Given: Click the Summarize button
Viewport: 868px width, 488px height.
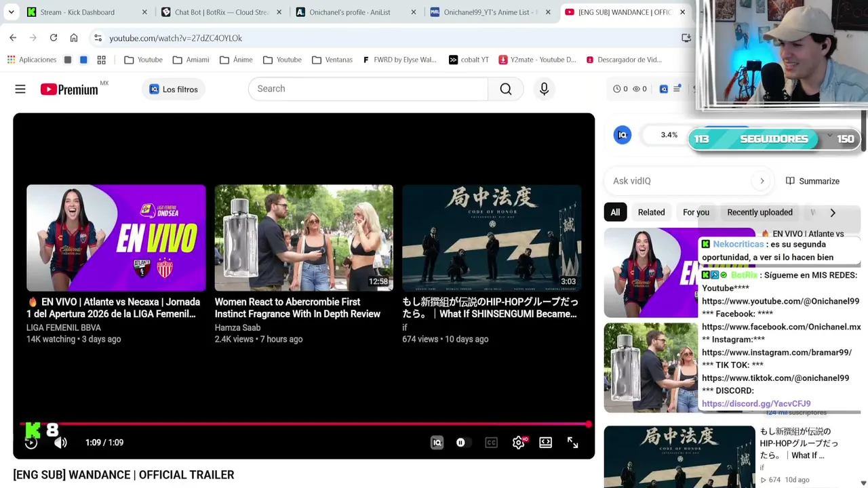Looking at the screenshot, I should (x=812, y=181).
